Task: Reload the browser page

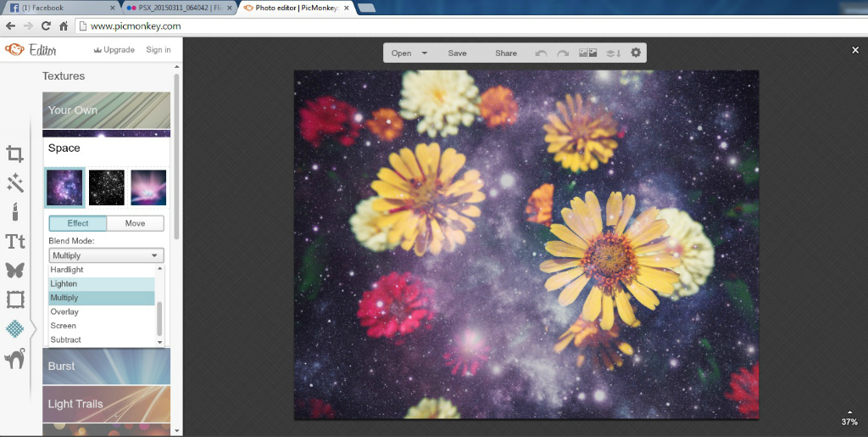Action: point(46,26)
